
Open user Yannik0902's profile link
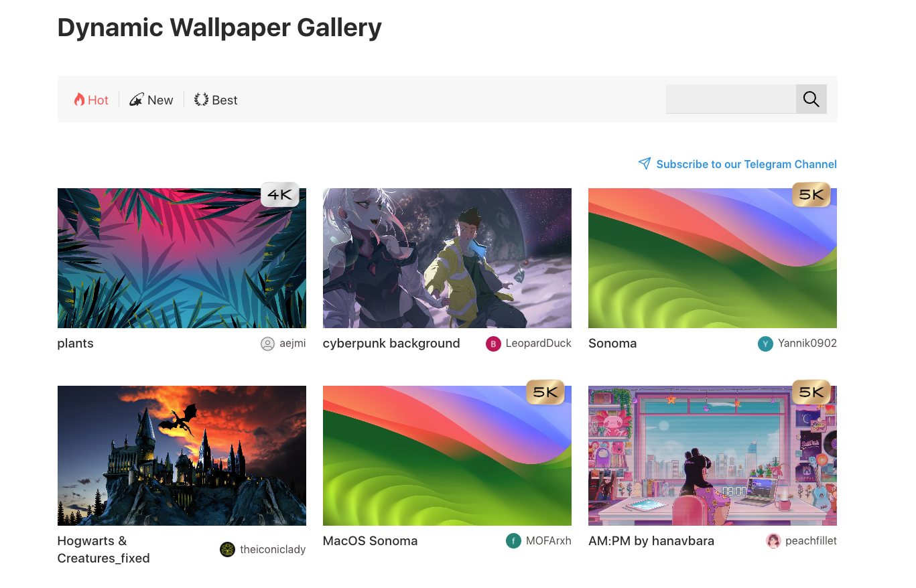[x=807, y=344]
